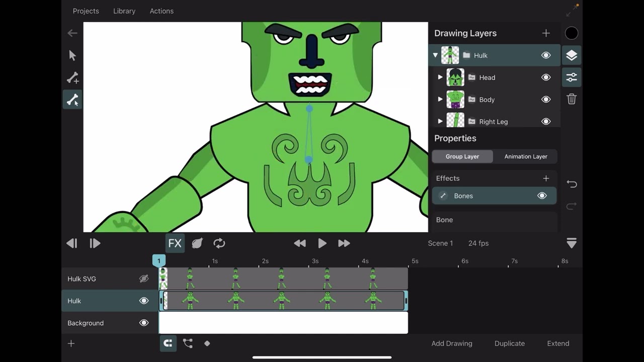Step to previous frame
This screenshot has height=362, width=644.
pyautogui.click(x=72, y=243)
